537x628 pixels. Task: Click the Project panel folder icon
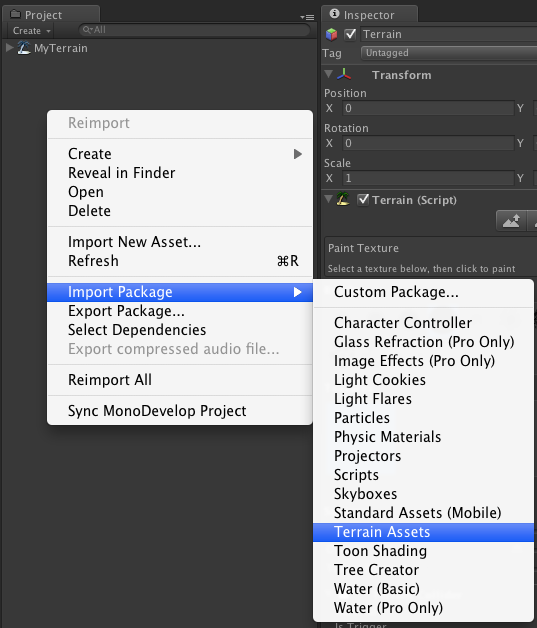coord(15,14)
